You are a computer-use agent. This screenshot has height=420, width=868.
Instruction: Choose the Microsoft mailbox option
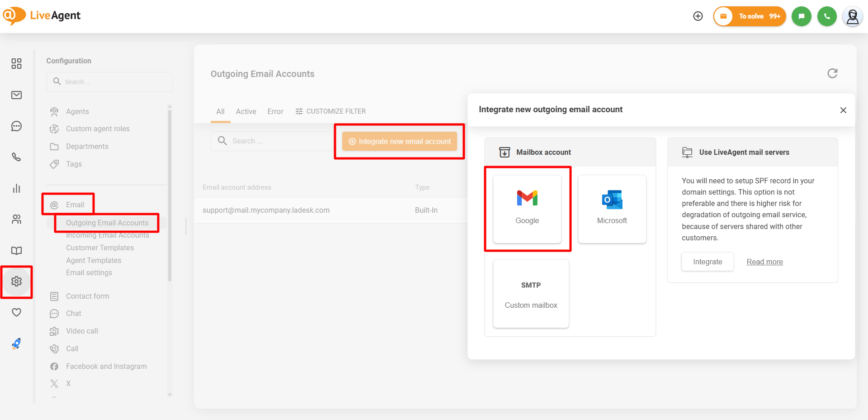612,209
